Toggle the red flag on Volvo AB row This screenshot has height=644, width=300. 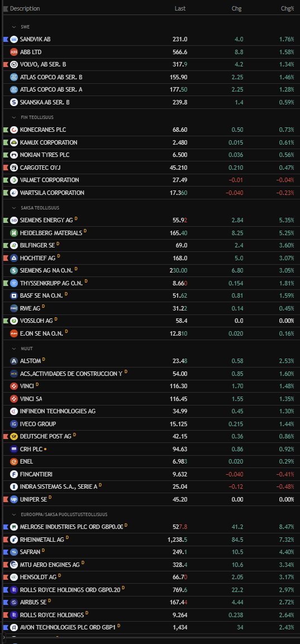point(6,64)
